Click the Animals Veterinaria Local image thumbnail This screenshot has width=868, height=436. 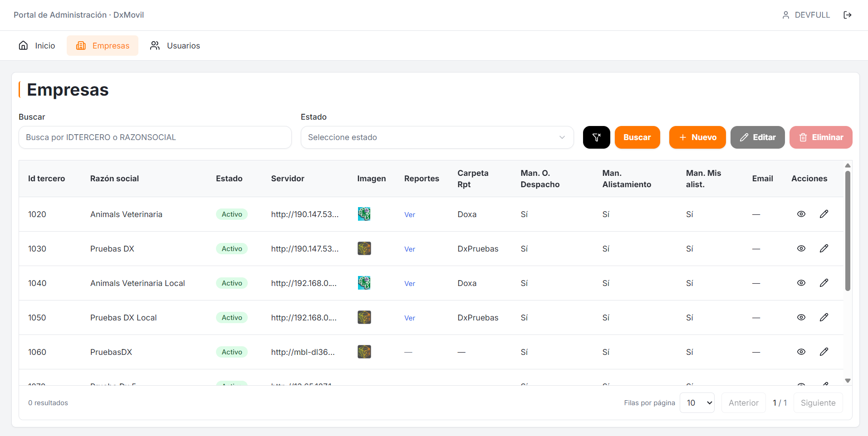point(364,283)
